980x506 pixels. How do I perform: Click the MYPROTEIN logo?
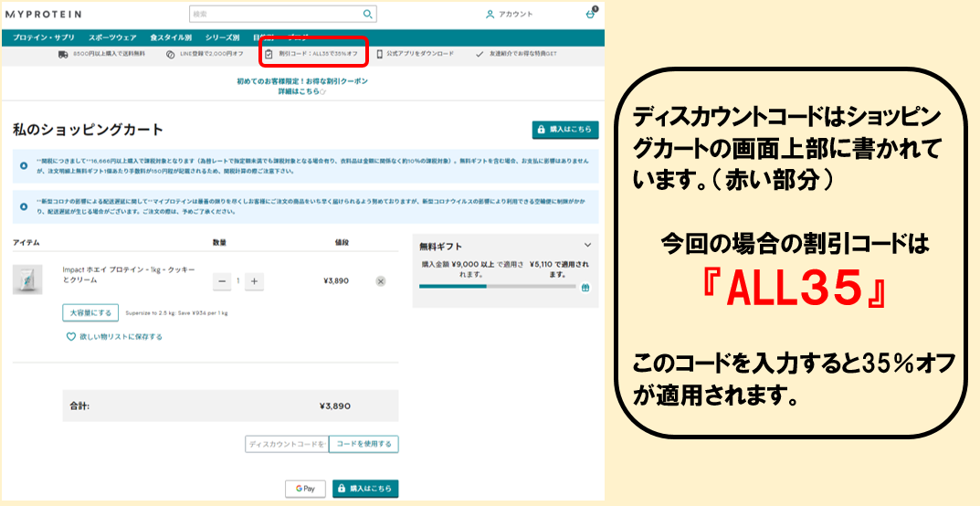(43, 14)
